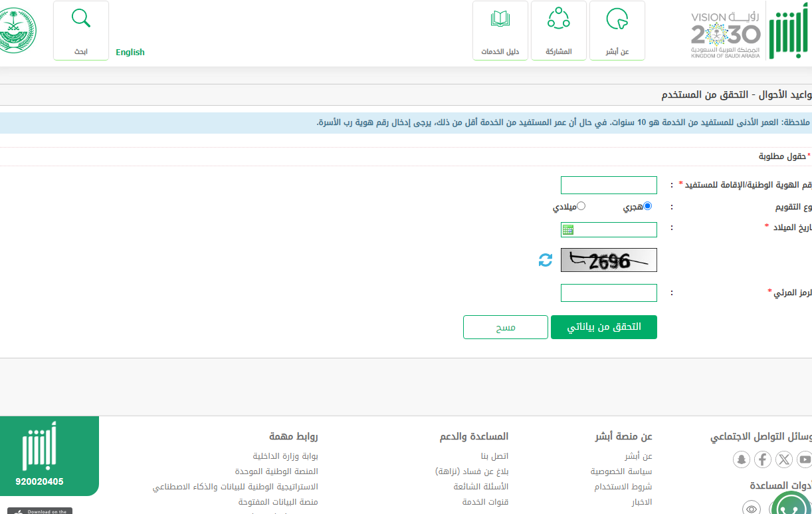Click the green verify my data button
The image size is (812, 514).
603,327
